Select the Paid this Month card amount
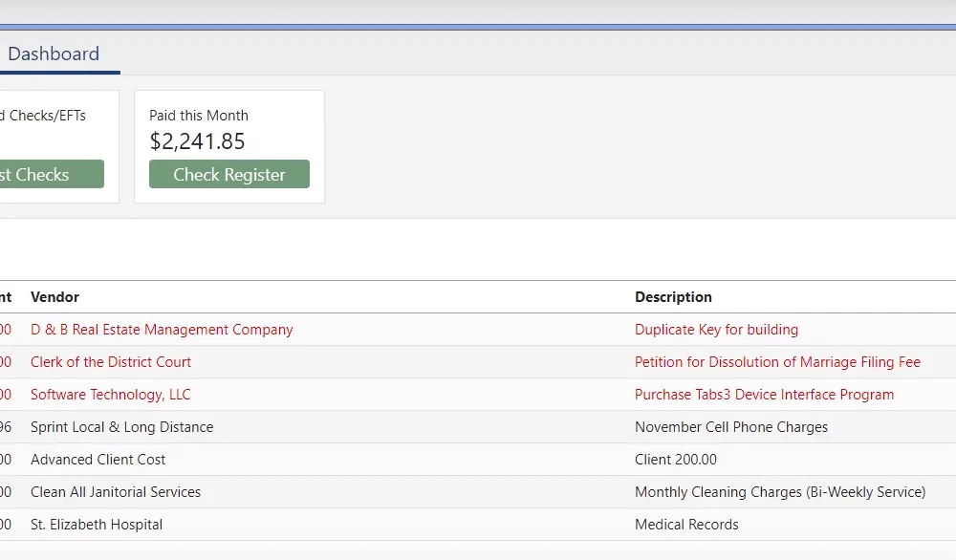 pos(197,141)
